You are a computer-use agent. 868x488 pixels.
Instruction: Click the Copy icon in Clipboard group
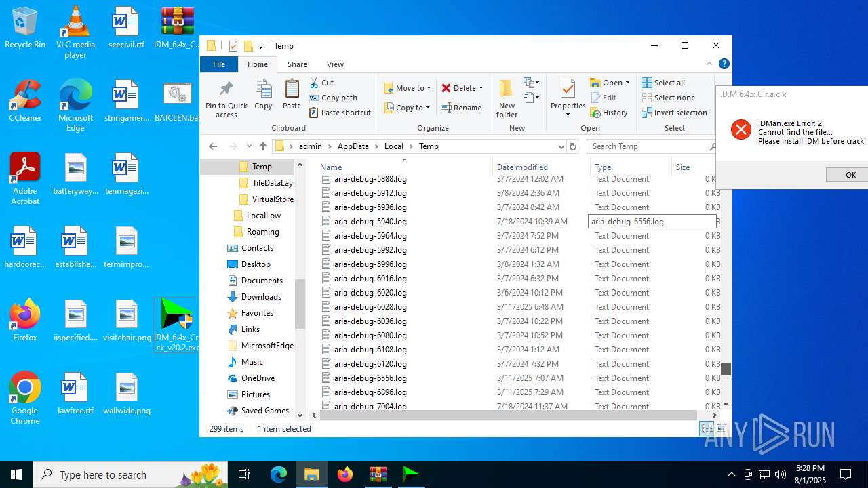(x=263, y=94)
